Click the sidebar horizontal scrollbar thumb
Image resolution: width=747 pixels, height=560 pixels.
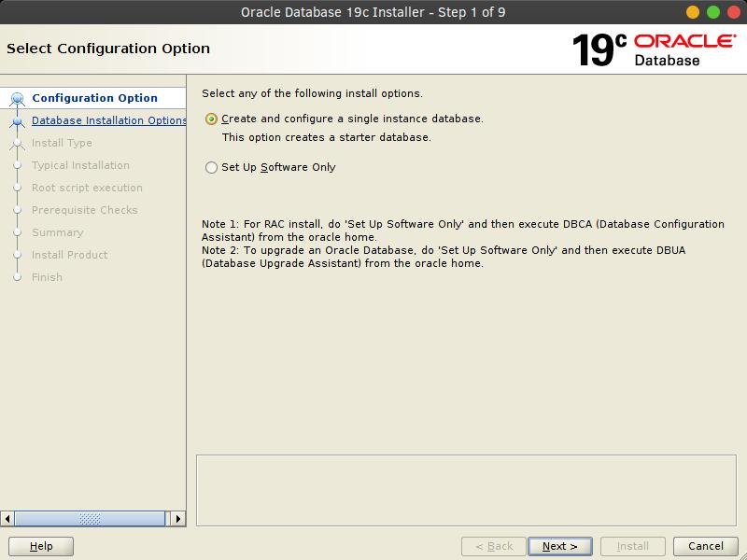pyautogui.click(x=90, y=519)
